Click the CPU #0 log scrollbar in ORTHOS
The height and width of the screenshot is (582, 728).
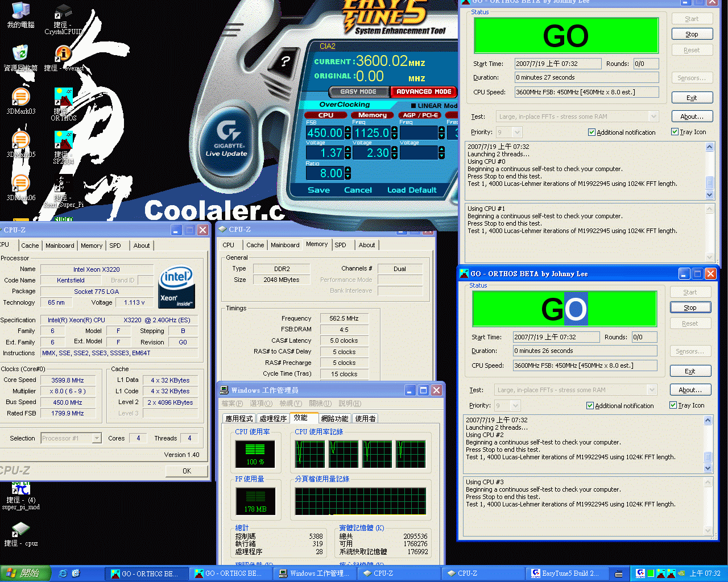(x=709, y=171)
